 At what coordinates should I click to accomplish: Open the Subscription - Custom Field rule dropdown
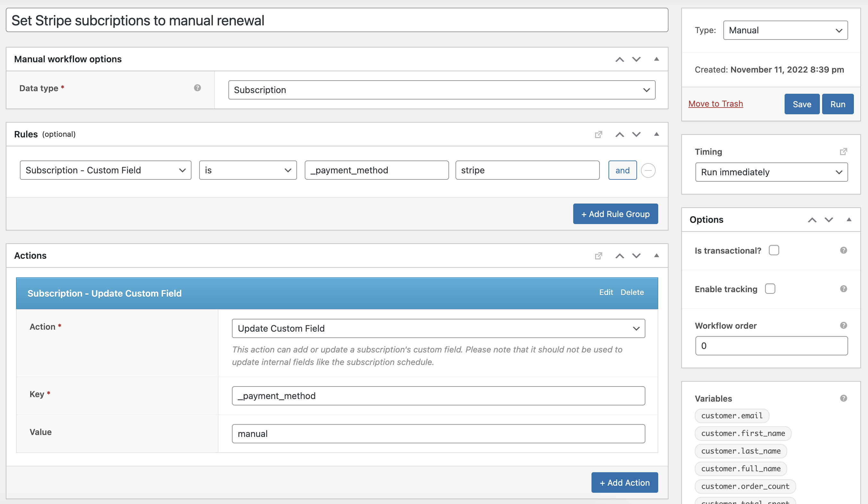click(x=106, y=170)
